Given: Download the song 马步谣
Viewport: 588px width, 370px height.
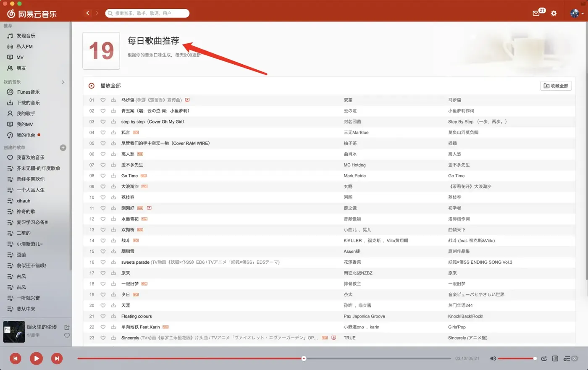Looking at the screenshot, I should click(113, 100).
